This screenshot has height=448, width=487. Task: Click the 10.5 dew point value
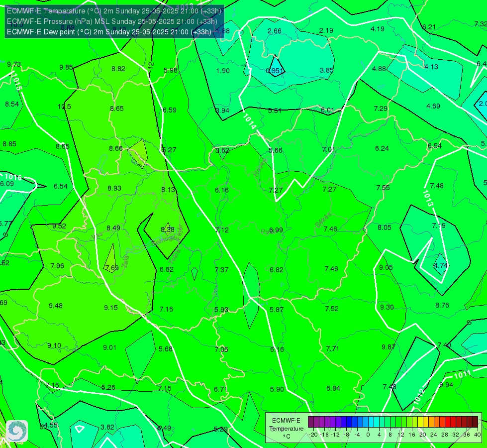pyautogui.click(x=64, y=107)
